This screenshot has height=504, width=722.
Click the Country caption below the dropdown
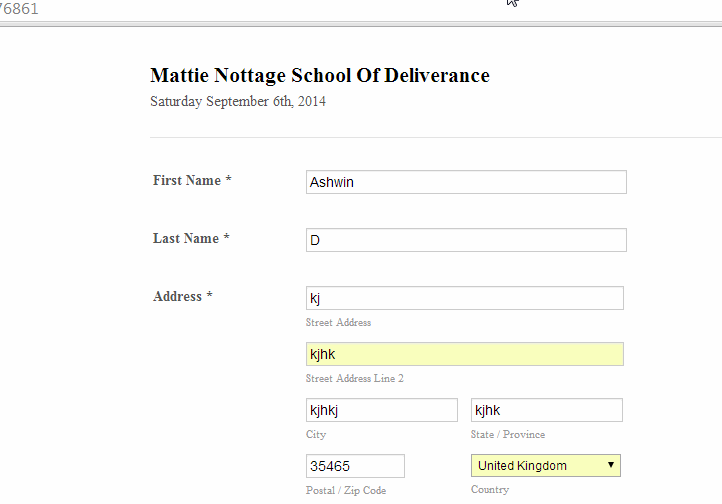click(x=490, y=490)
